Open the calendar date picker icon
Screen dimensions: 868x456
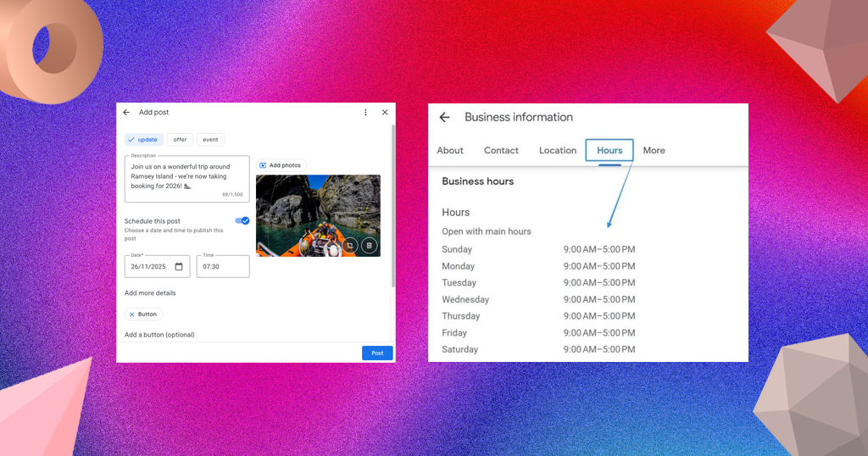tap(179, 266)
